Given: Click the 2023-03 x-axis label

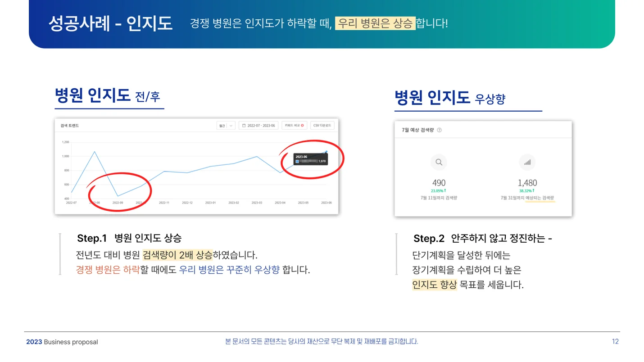Looking at the screenshot, I should 257,203.
